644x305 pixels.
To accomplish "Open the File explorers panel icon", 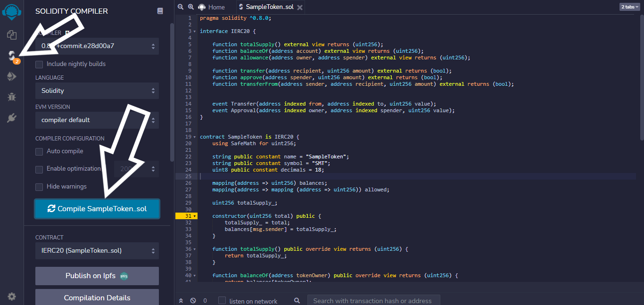I will pos(12,35).
